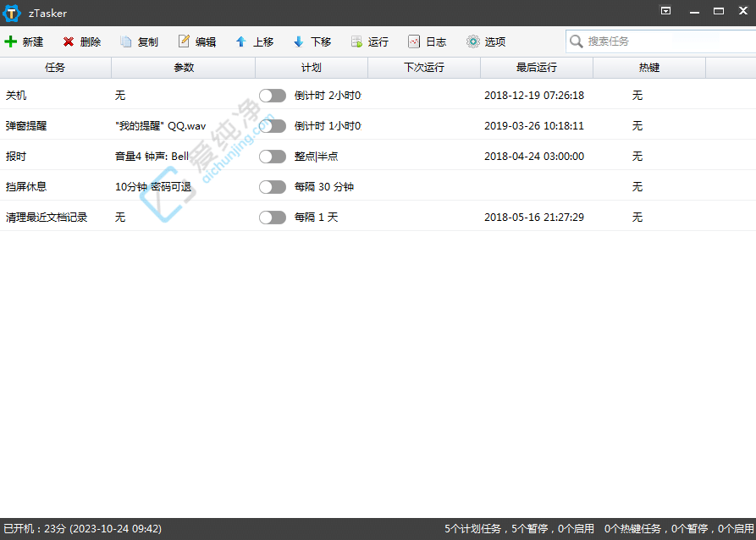
Task: Click last run 2018-04-24 03:00:00
Action: (x=534, y=157)
